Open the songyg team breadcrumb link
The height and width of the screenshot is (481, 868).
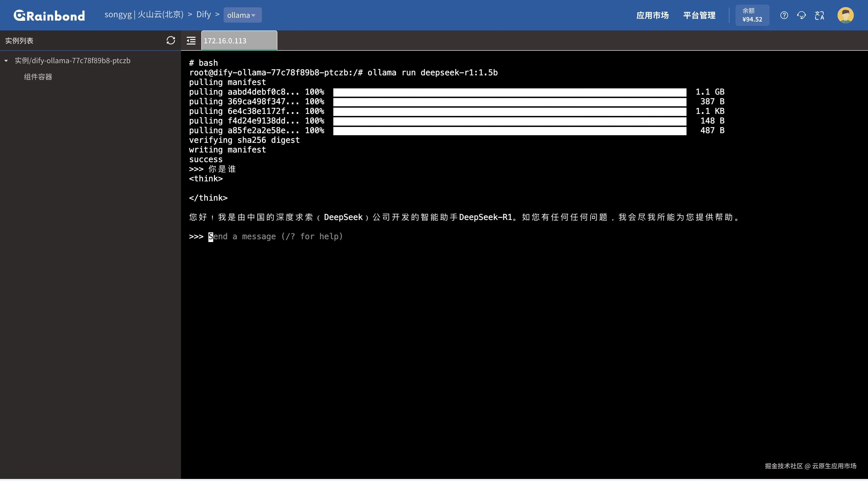(x=118, y=14)
